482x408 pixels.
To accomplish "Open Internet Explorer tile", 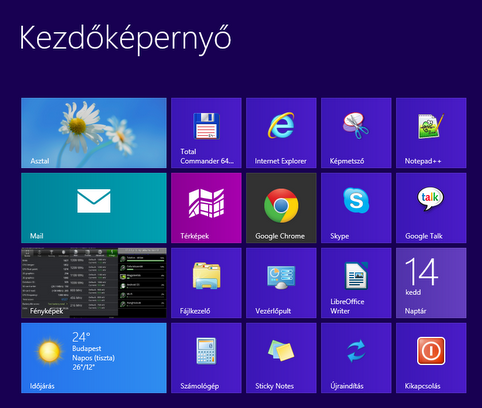I will coord(281,133).
